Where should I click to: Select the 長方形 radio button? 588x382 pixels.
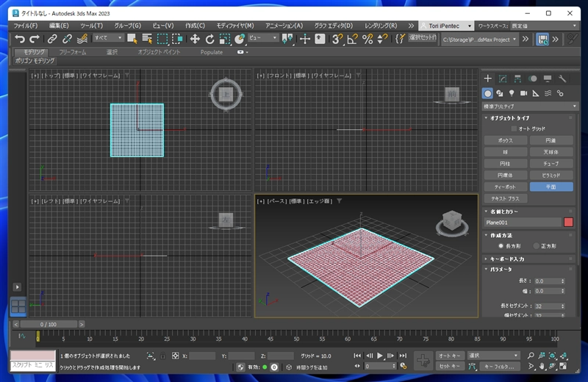click(501, 246)
